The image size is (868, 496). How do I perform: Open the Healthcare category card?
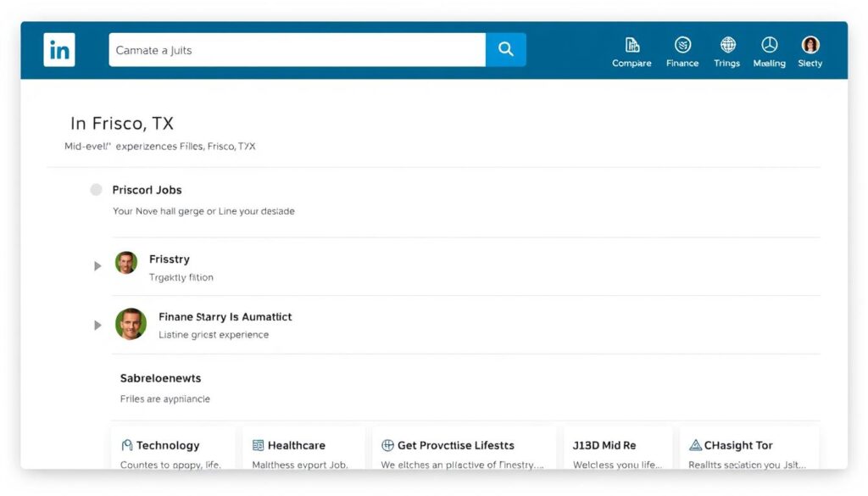(x=304, y=449)
